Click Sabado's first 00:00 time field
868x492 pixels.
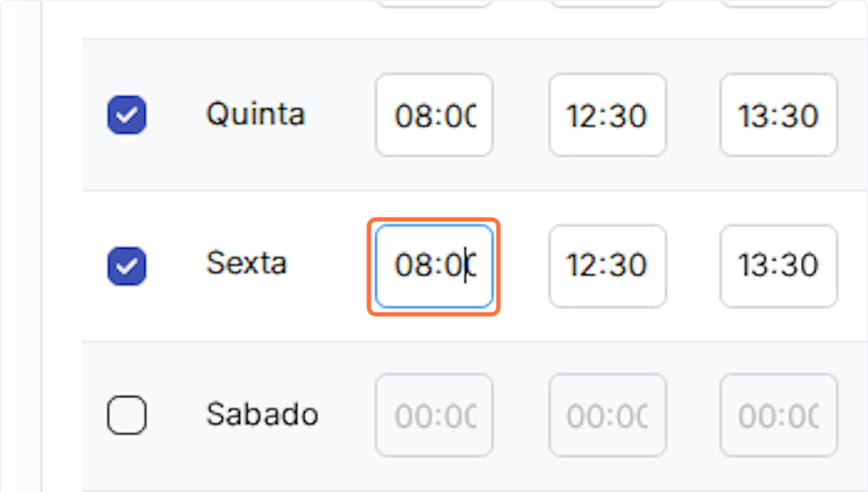click(x=434, y=416)
